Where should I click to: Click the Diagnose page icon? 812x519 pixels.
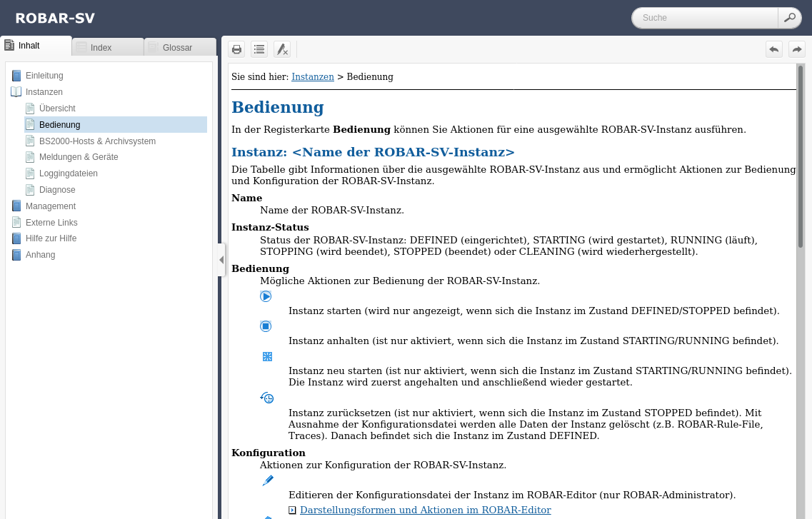pyautogui.click(x=30, y=190)
